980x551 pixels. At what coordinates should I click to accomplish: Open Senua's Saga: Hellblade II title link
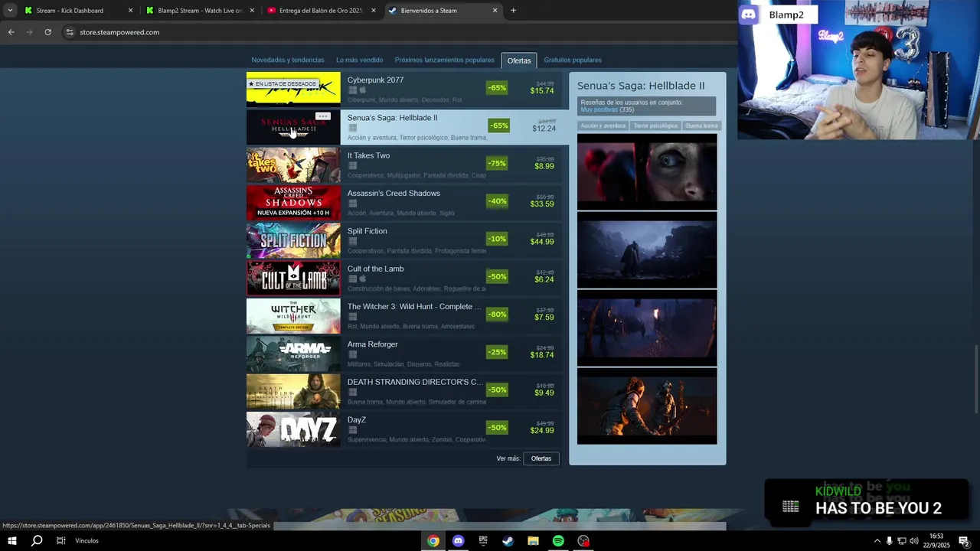(x=392, y=118)
